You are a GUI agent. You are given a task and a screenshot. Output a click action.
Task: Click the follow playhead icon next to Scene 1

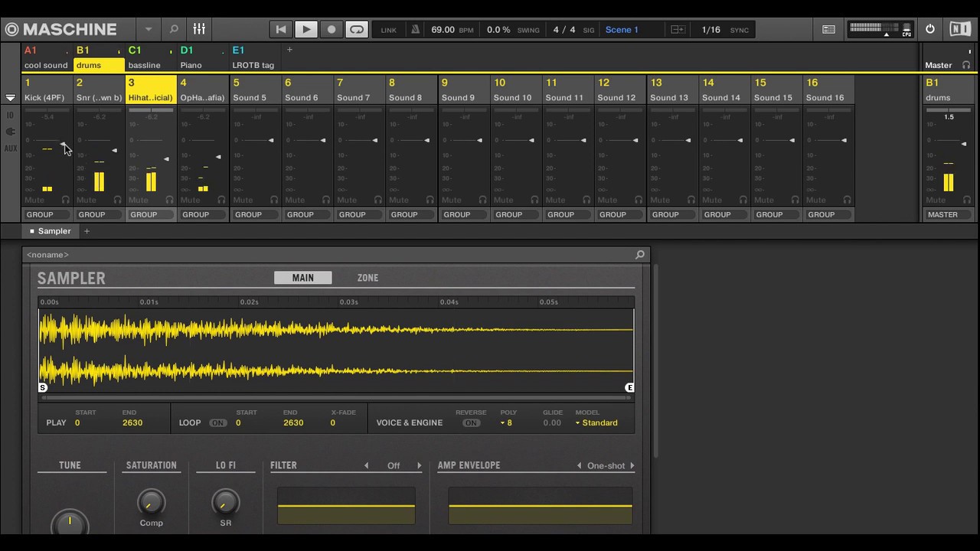click(678, 30)
